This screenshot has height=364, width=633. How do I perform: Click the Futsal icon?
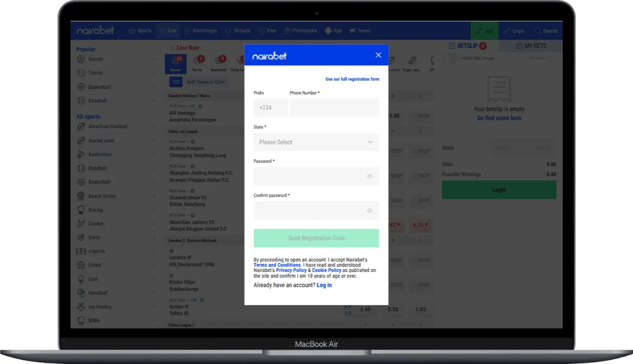coord(81,265)
